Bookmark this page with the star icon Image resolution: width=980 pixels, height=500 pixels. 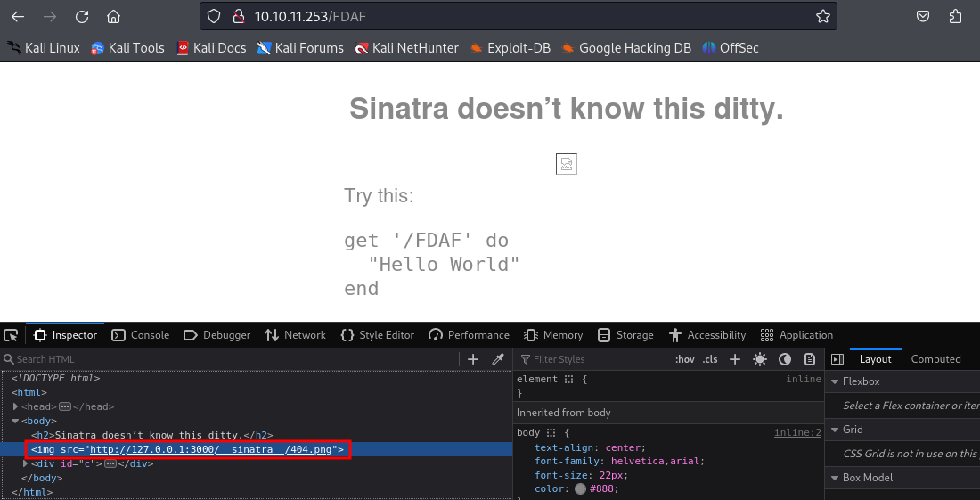(x=822, y=16)
